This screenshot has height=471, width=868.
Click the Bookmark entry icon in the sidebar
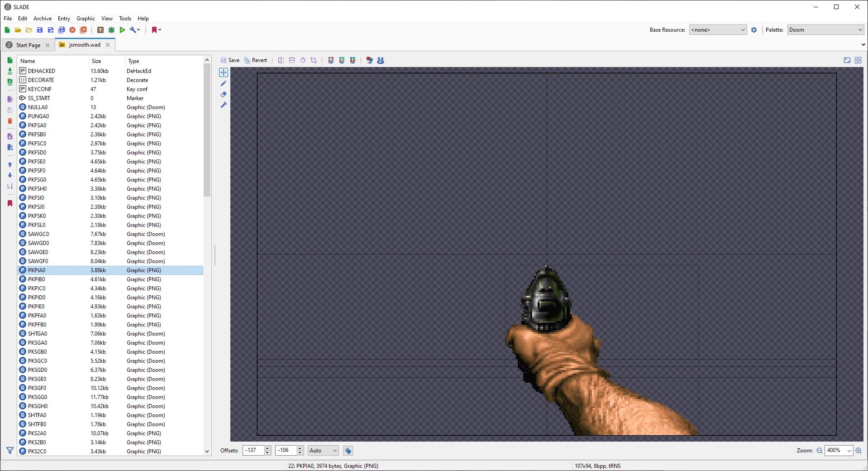pyautogui.click(x=10, y=203)
